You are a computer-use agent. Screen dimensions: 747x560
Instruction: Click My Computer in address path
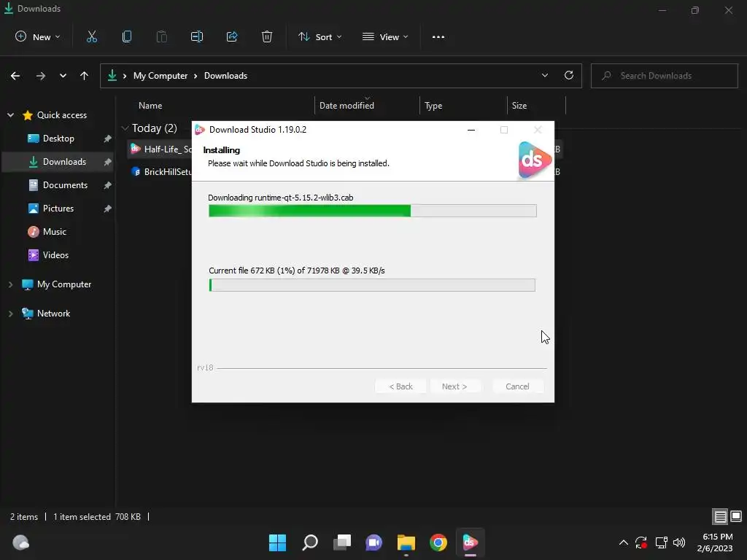coord(160,76)
